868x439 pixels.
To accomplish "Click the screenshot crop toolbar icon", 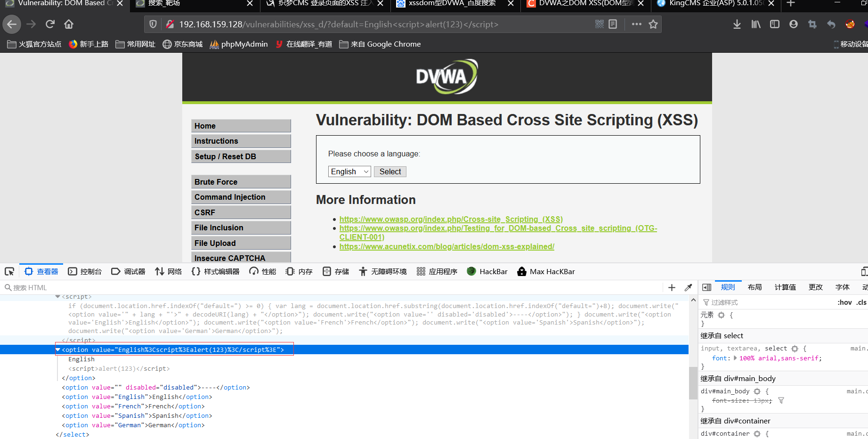I will pos(812,24).
